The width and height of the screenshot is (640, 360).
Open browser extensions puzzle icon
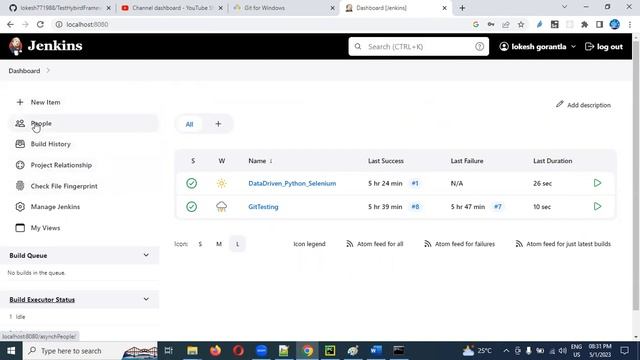pos(584,24)
